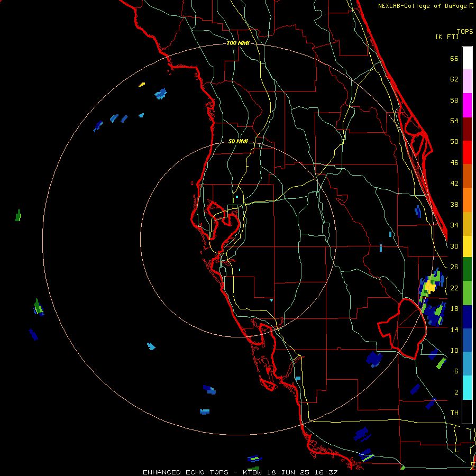
Task: Click the 18 legend value
Action: pyautogui.click(x=454, y=309)
